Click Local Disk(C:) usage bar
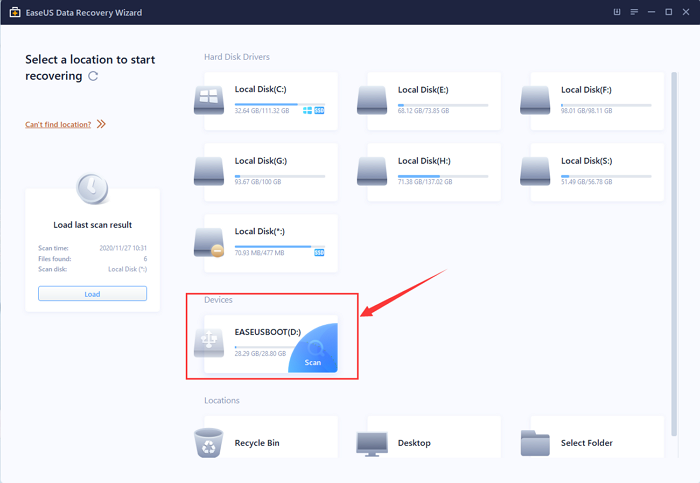 (x=280, y=104)
